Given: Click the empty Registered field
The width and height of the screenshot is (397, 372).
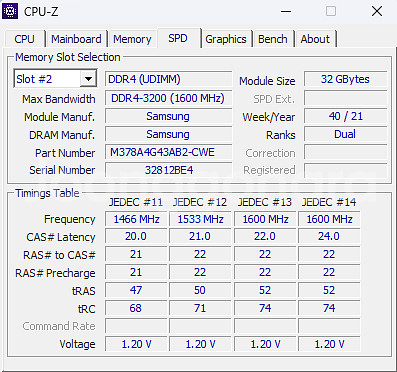Looking at the screenshot, I should (x=345, y=170).
